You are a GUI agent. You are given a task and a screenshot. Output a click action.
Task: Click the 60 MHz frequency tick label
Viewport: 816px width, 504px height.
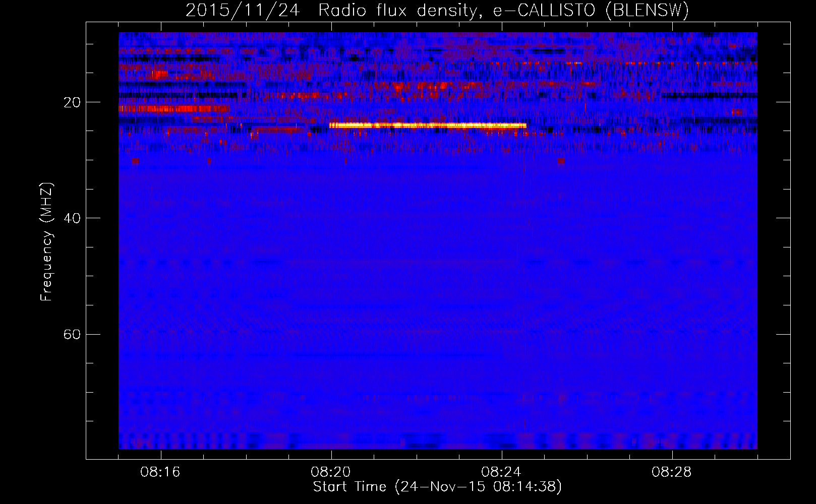(72, 334)
